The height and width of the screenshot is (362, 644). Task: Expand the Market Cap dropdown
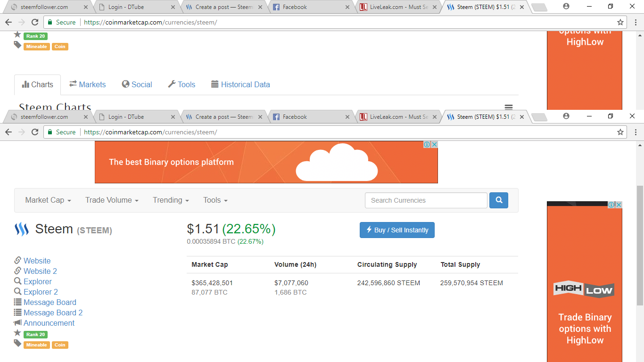(x=48, y=200)
